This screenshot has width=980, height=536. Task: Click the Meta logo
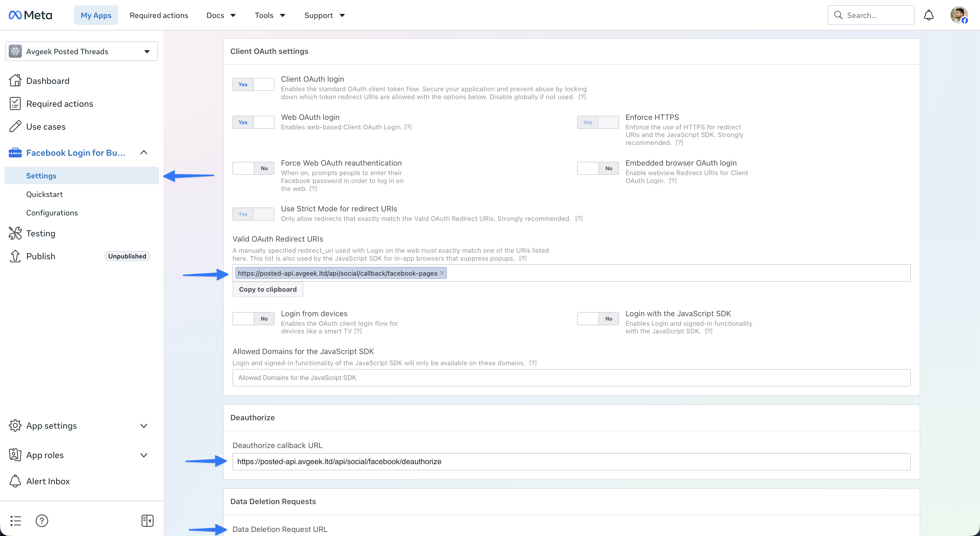pyautogui.click(x=30, y=15)
